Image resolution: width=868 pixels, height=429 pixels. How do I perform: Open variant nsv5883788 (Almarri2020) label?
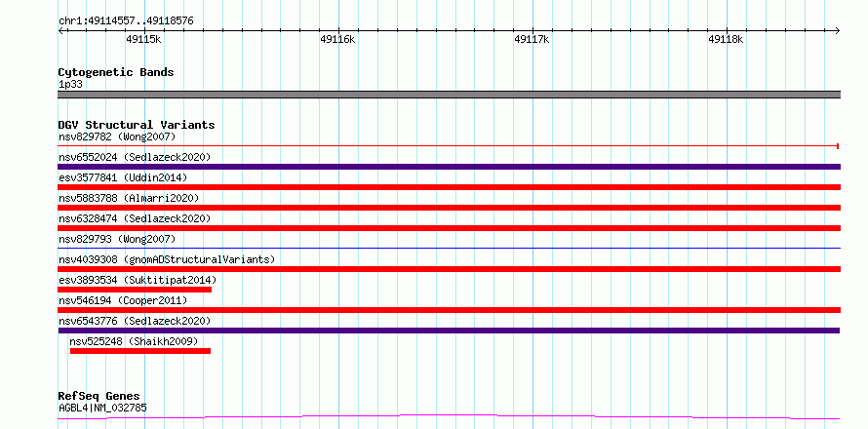tap(129, 198)
